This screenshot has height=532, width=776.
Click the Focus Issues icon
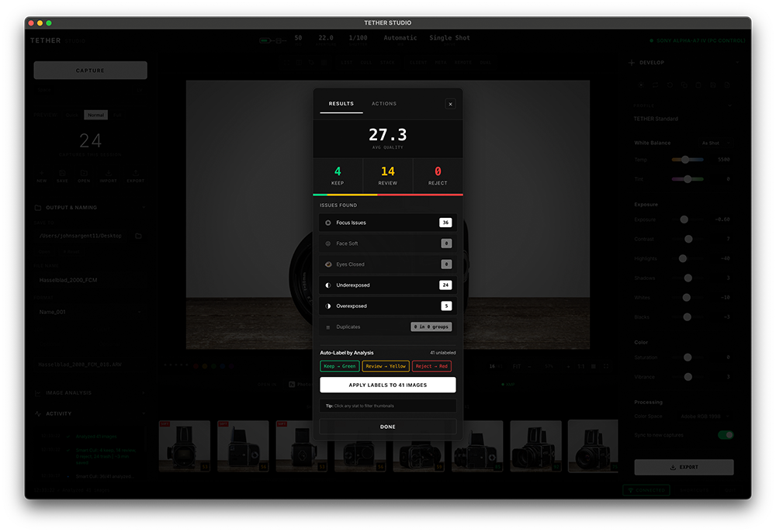pyautogui.click(x=328, y=223)
